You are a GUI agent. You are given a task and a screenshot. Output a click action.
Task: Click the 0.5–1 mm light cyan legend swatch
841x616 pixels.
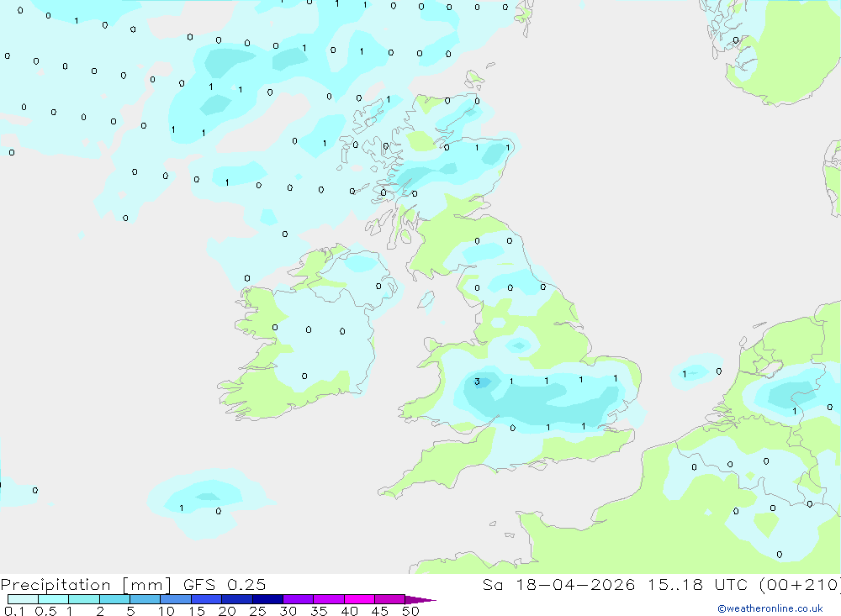54,599
